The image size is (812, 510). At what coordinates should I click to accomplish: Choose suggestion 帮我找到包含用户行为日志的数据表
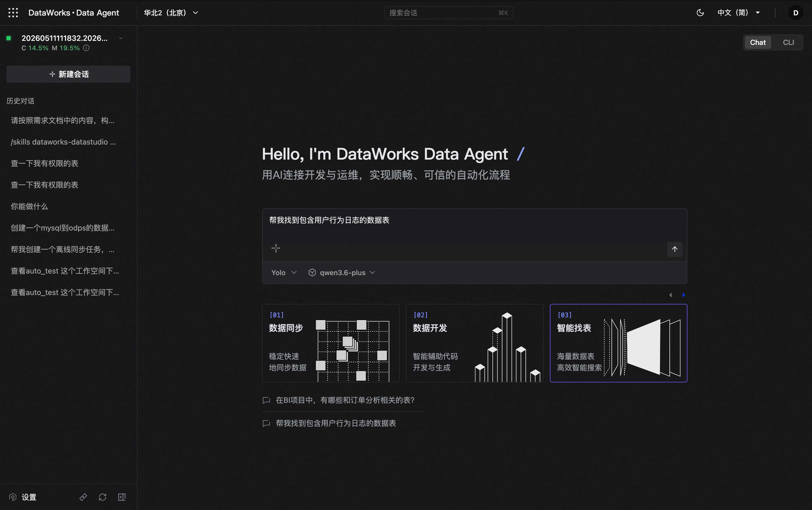336,423
